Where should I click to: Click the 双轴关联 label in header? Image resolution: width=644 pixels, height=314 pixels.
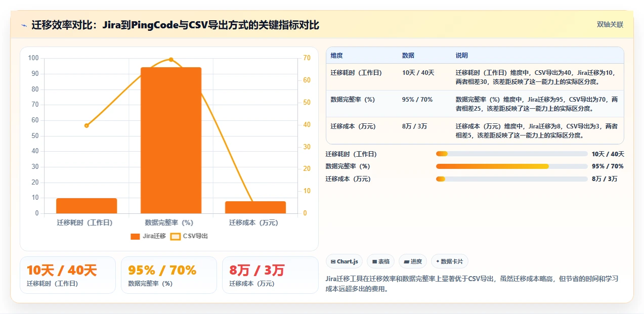coord(610,24)
